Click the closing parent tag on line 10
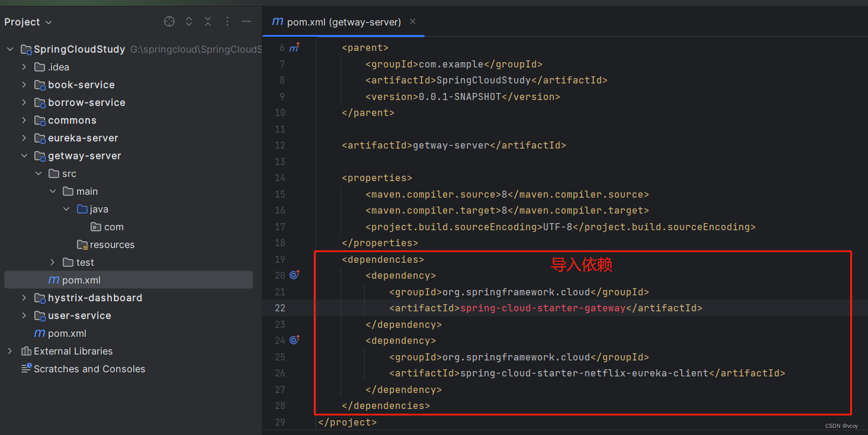Image resolution: width=868 pixels, height=435 pixels. (368, 112)
